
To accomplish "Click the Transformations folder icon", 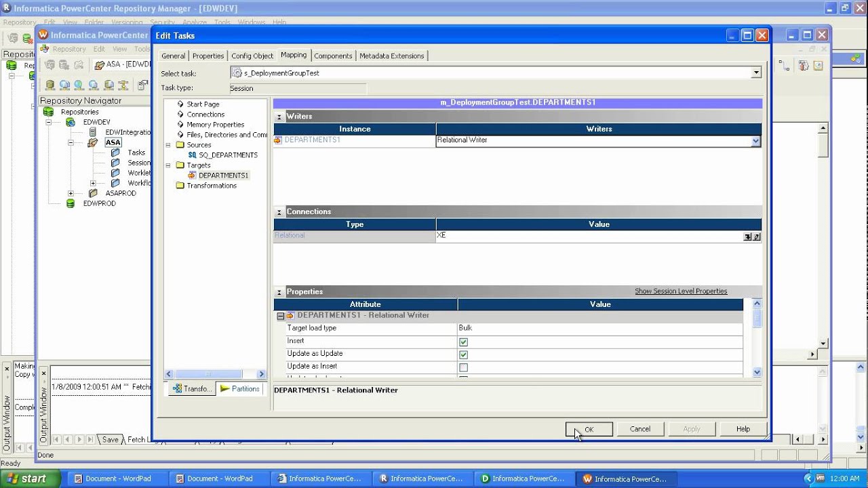I will click(x=180, y=186).
